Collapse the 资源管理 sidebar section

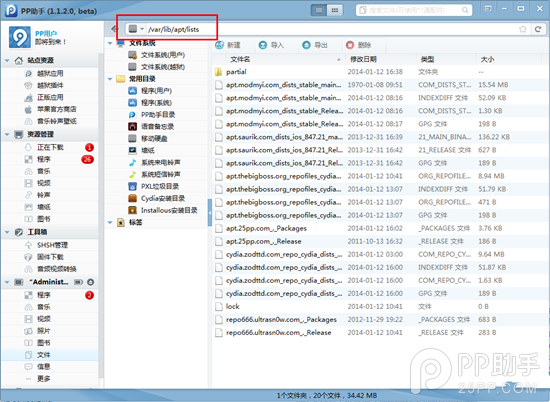(7, 134)
